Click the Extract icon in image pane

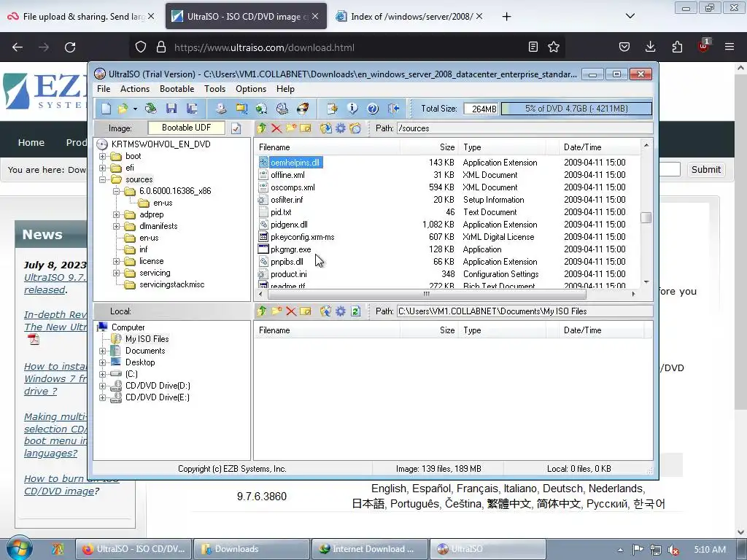326,128
